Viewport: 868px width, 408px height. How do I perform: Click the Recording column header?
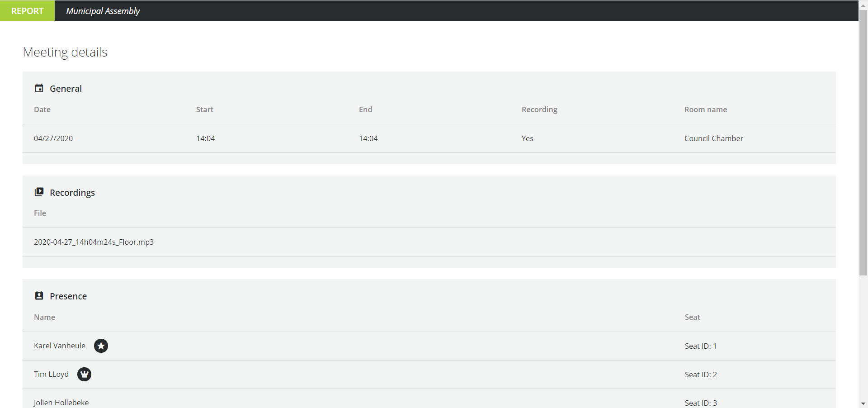pos(539,109)
